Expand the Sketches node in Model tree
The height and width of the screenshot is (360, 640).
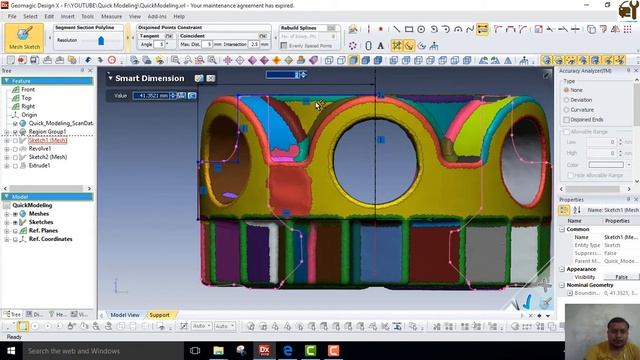[x=7, y=222]
